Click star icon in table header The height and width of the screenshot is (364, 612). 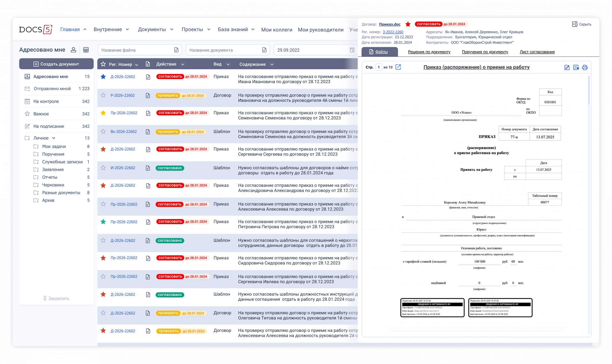coord(103,64)
